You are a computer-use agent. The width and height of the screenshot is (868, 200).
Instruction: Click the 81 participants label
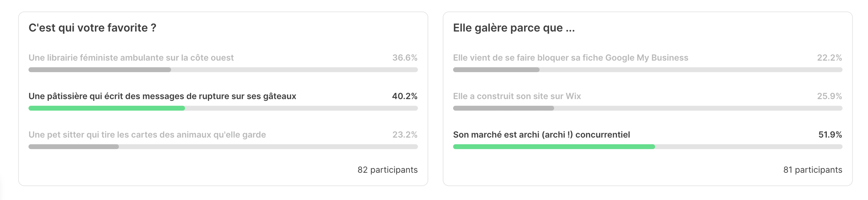813,170
